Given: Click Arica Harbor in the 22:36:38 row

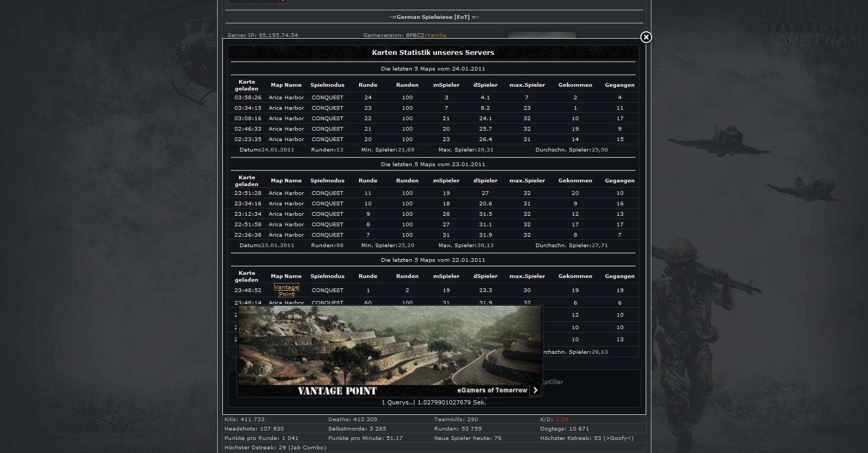Looking at the screenshot, I should (x=286, y=235).
